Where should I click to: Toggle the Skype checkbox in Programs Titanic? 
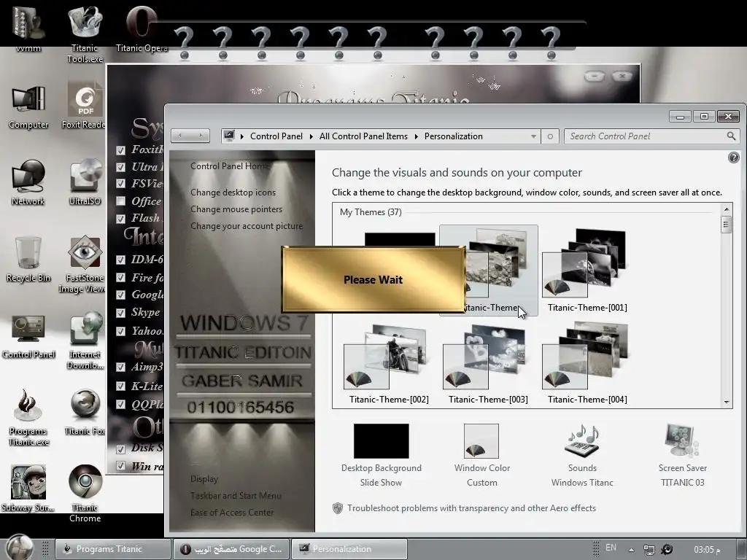120,312
